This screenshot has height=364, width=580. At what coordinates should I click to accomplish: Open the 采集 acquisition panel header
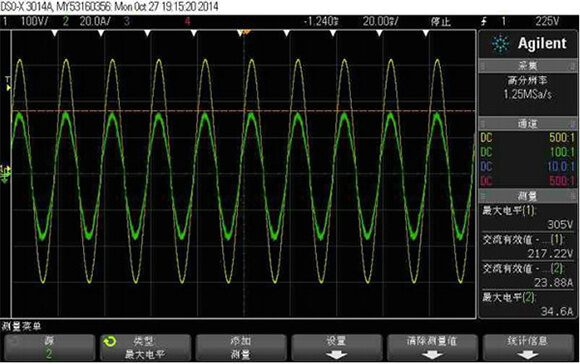point(527,66)
